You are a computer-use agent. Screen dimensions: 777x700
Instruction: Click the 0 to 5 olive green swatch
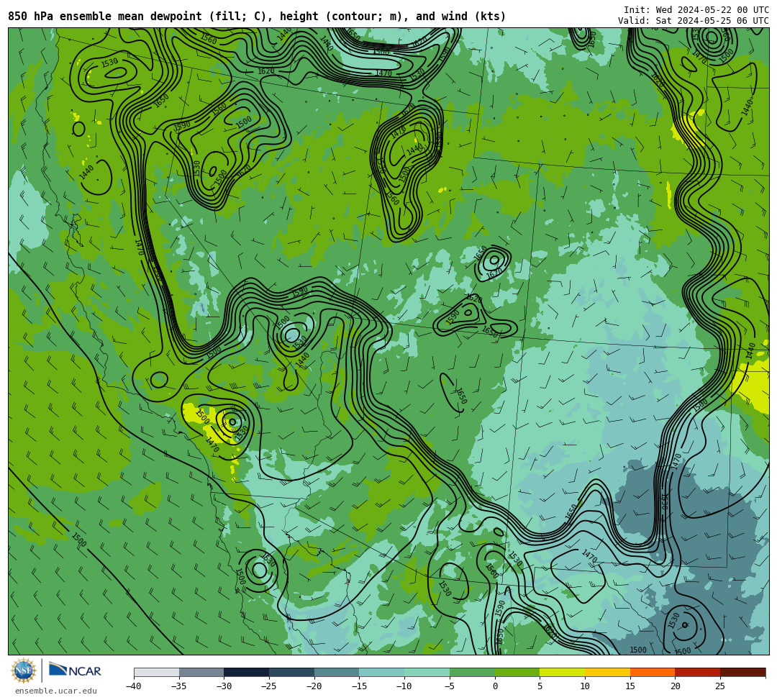(x=517, y=672)
